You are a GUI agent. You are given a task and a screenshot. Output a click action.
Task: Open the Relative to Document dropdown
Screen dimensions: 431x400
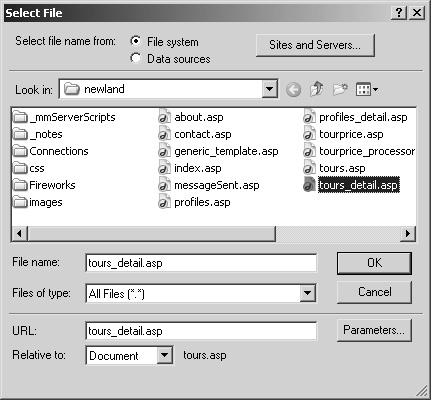tap(164, 355)
